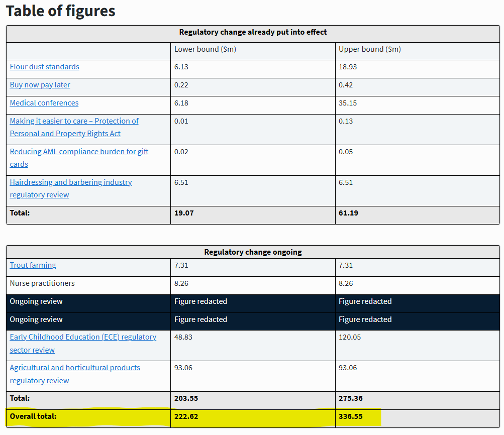Select the Table of figures heading
Viewport: 504px width, 435px height.
click(60, 11)
